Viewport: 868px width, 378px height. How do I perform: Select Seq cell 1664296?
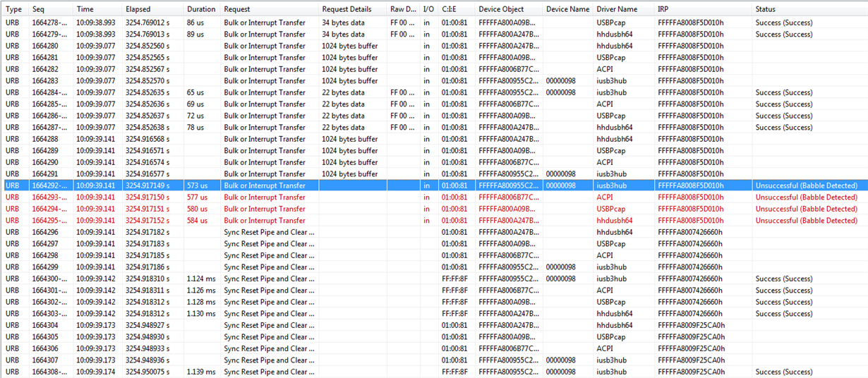point(45,232)
